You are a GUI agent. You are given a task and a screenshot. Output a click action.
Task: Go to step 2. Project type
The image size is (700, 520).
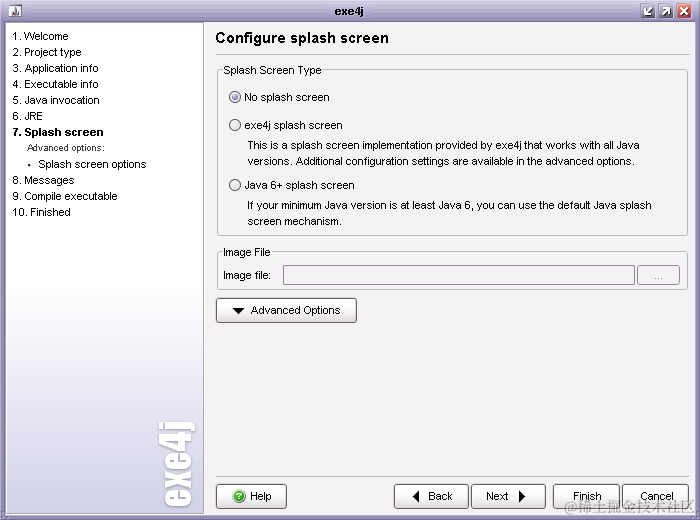pyautogui.click(x=47, y=52)
